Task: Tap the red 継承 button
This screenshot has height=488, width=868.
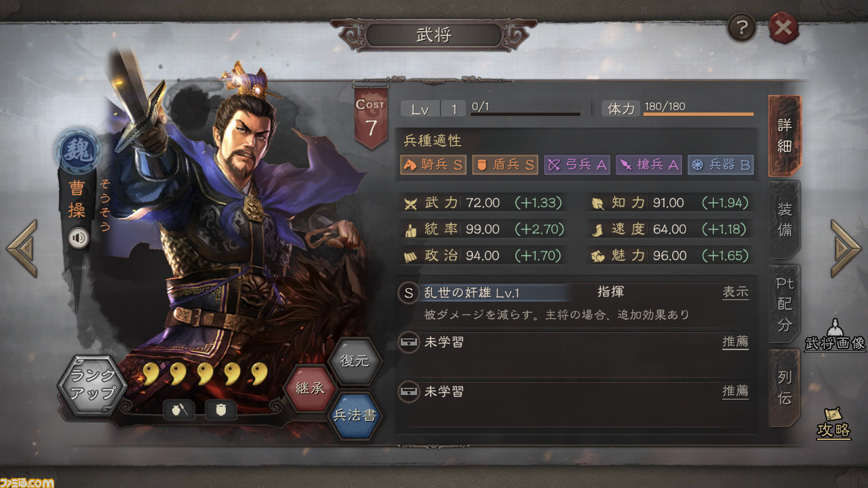Action: tap(309, 388)
